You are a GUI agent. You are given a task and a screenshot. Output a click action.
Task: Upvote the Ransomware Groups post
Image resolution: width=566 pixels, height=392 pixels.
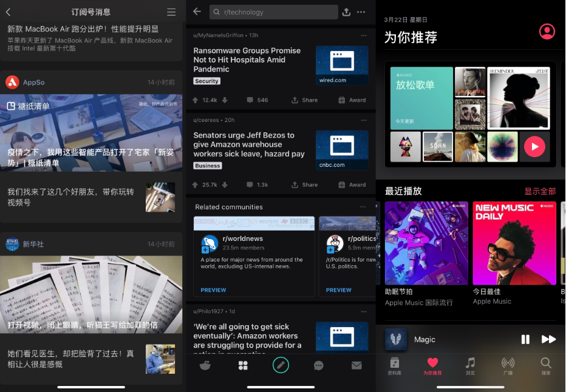coord(196,100)
